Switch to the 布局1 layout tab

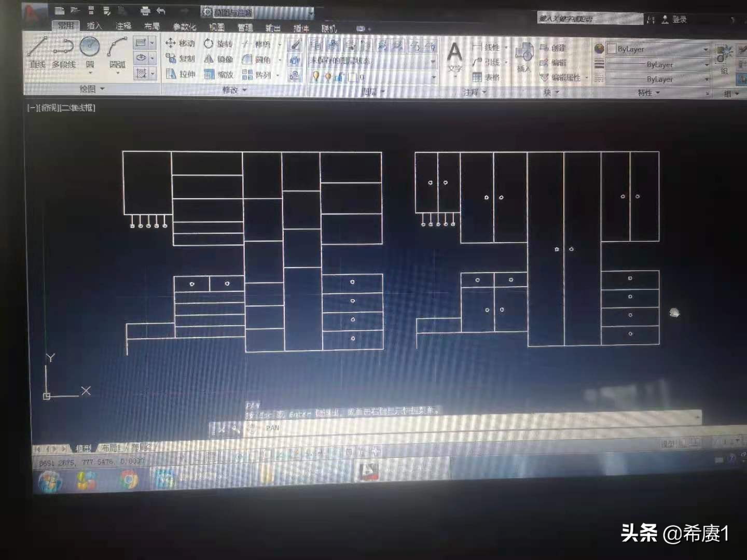[x=112, y=447]
